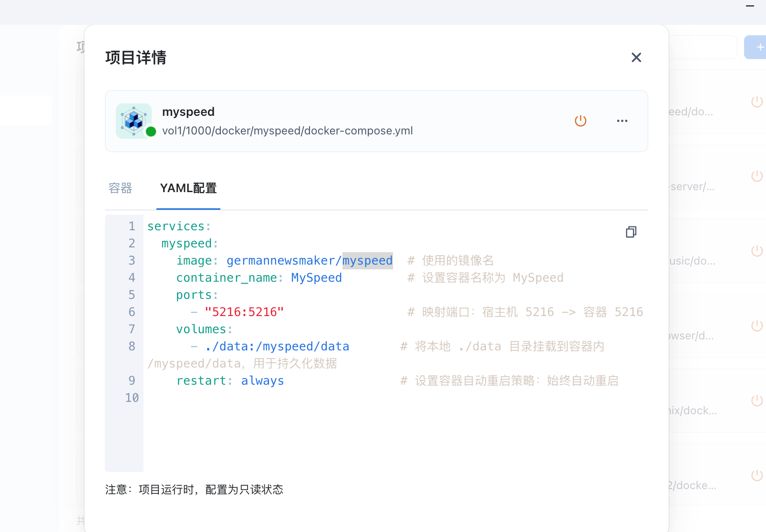The width and height of the screenshot is (766, 532).
Task: Close the 项目详情 dialog
Action: tap(636, 58)
